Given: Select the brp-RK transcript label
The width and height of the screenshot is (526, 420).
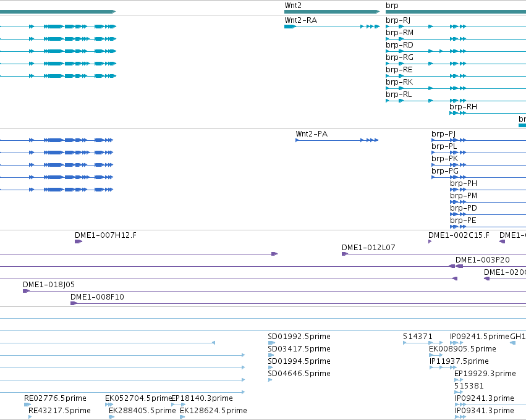Looking at the screenshot, I should 399,82.
